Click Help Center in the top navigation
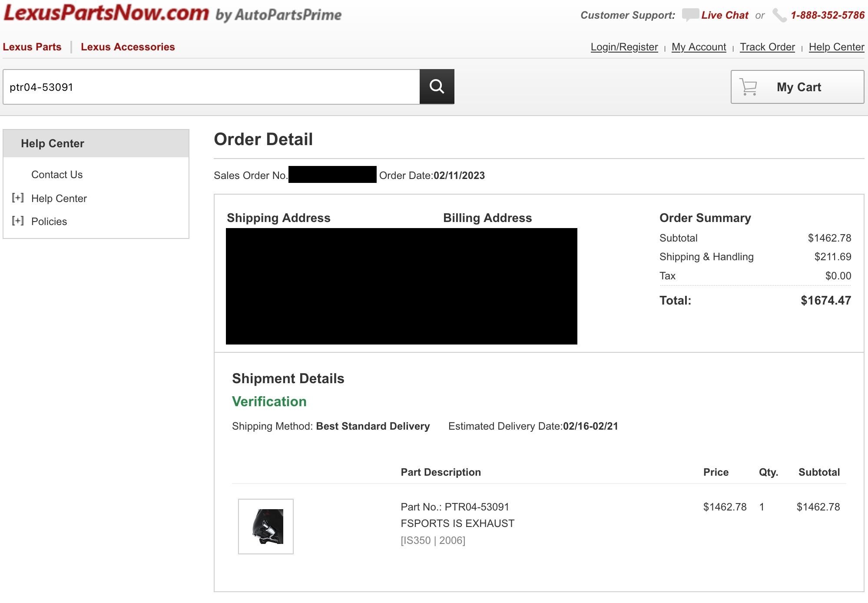Screen dimensions: 868x603 [x=836, y=47]
